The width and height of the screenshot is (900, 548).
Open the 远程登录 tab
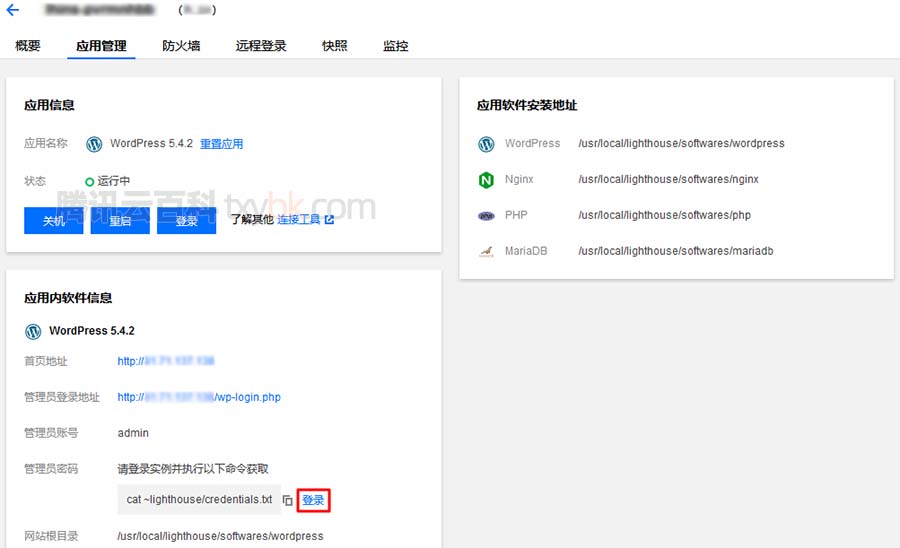pyautogui.click(x=261, y=46)
